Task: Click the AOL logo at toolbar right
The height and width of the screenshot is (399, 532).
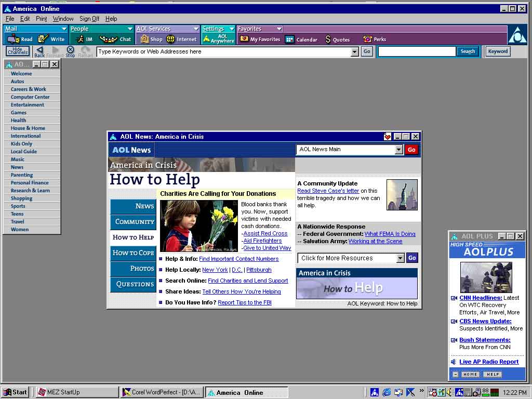Action: (517, 35)
